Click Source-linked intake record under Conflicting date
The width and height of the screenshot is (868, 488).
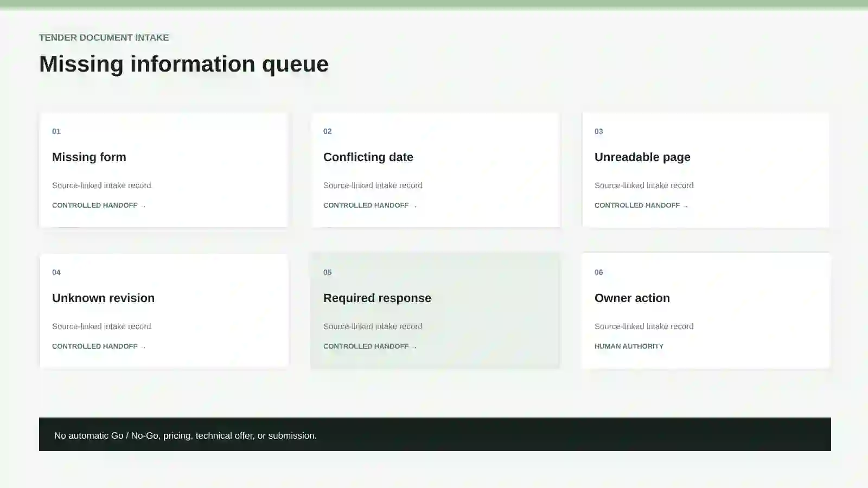(x=373, y=185)
